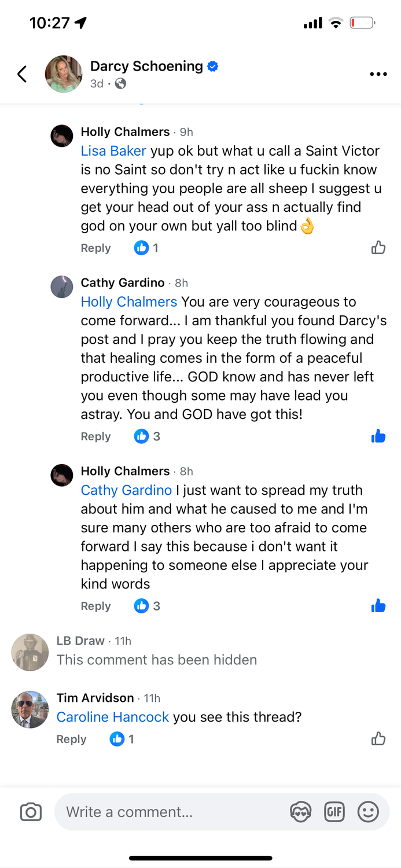
Task: Reply to Tim Arvidson's comment
Action: coord(71,739)
